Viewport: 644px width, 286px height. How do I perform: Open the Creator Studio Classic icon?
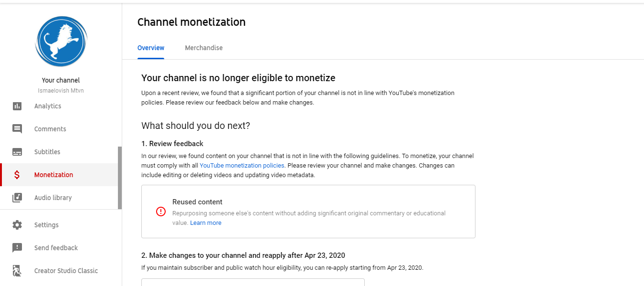(x=17, y=271)
